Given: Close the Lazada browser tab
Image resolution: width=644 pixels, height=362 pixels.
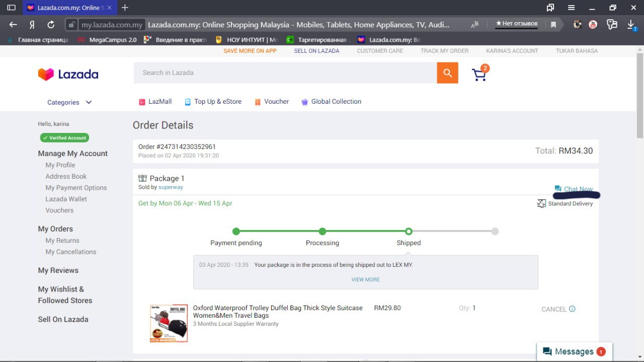Looking at the screenshot, I should point(109,8).
